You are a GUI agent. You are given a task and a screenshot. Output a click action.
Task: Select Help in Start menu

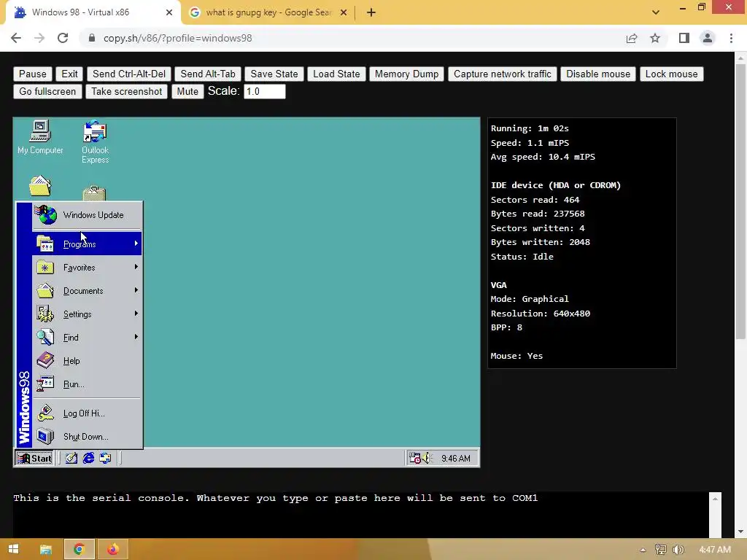pyautogui.click(x=88, y=360)
